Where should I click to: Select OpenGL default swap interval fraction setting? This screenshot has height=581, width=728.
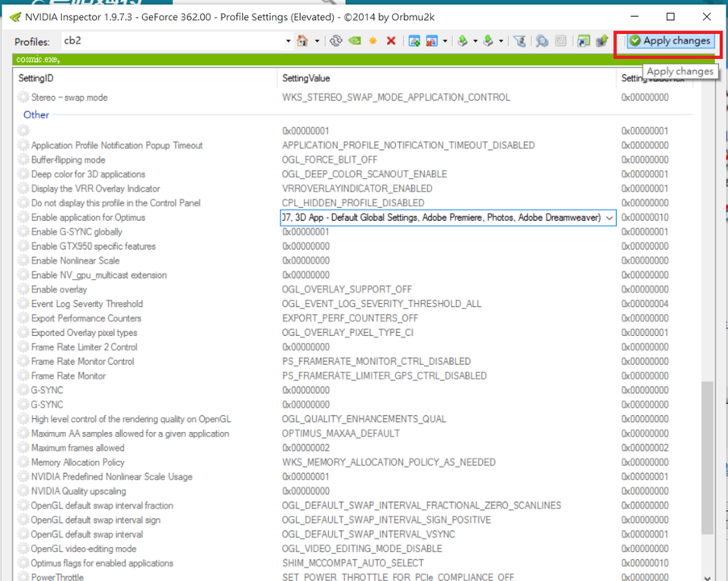click(x=102, y=505)
